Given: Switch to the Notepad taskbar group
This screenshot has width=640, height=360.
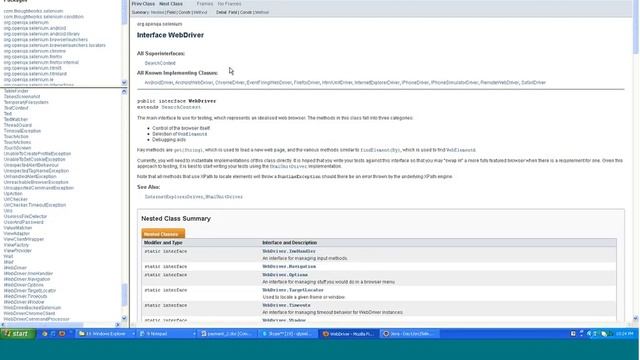Looking at the screenshot, I should [167, 334].
